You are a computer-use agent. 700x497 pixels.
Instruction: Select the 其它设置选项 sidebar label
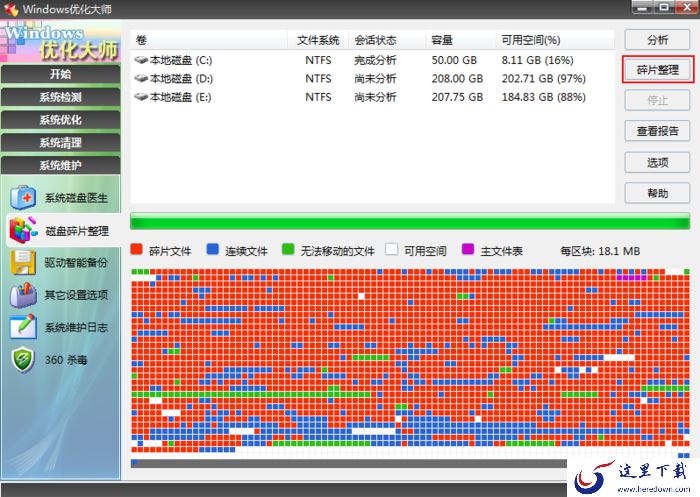coord(76,295)
